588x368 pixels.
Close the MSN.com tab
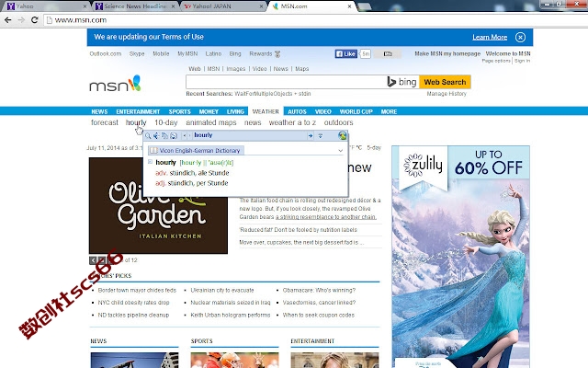pos(349,6)
